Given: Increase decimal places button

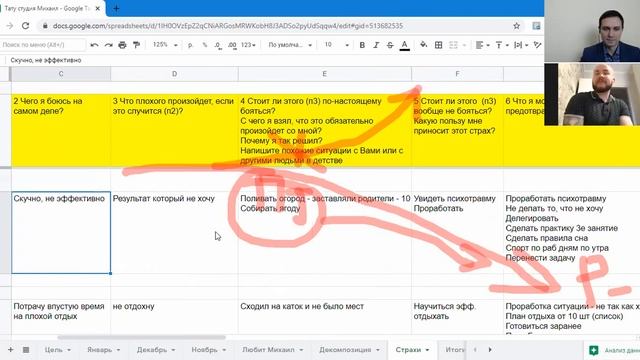Looking at the screenshot, I should (232, 45).
